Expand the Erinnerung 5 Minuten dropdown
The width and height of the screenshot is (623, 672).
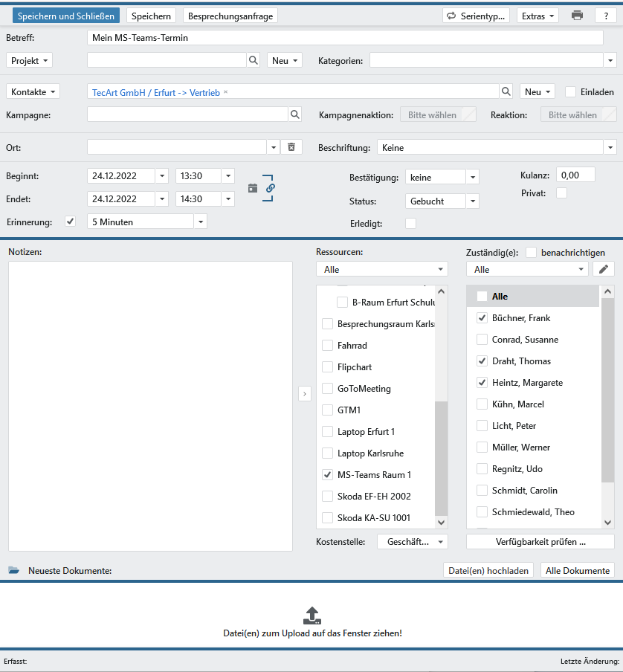(x=200, y=222)
